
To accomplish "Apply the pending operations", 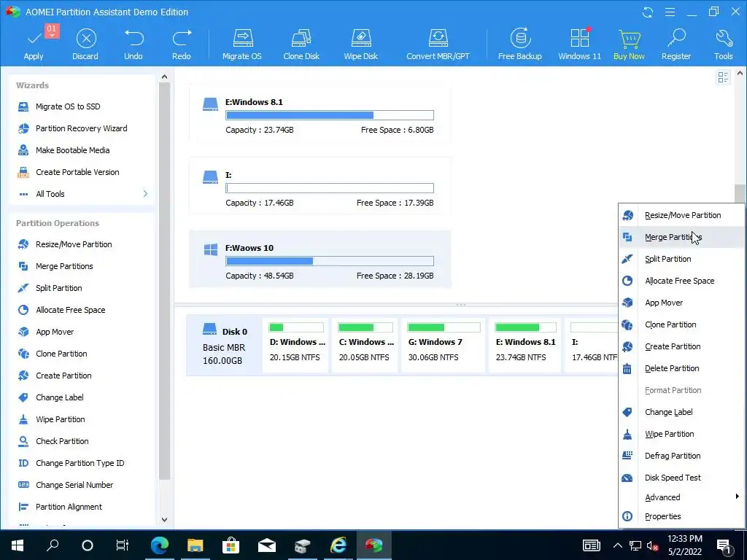I will 34,44.
